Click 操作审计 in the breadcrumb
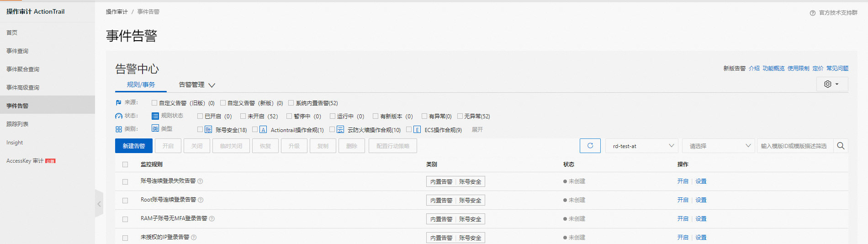868x244 pixels. click(117, 12)
